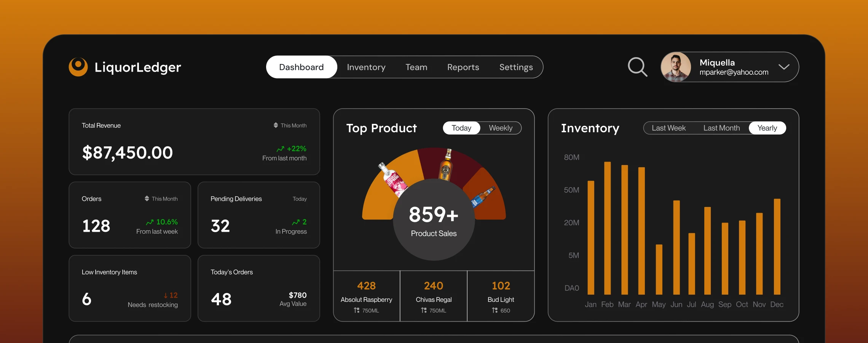Switch to the Inventory tab
This screenshot has height=343, width=868.
point(366,67)
